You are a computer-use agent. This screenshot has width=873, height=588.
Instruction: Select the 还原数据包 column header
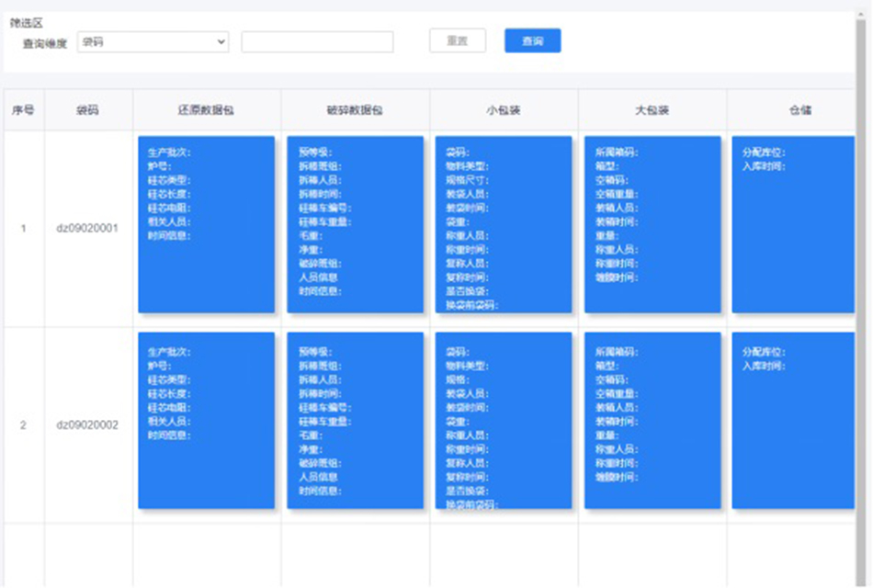tap(207, 110)
